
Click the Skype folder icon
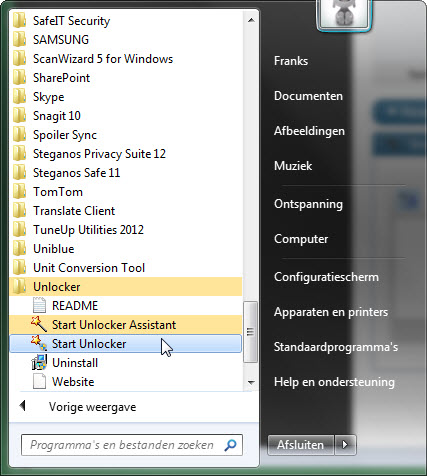[19, 97]
